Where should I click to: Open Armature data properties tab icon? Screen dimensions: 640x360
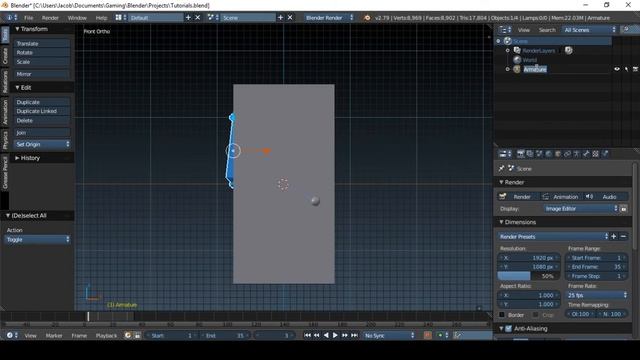tap(577, 154)
